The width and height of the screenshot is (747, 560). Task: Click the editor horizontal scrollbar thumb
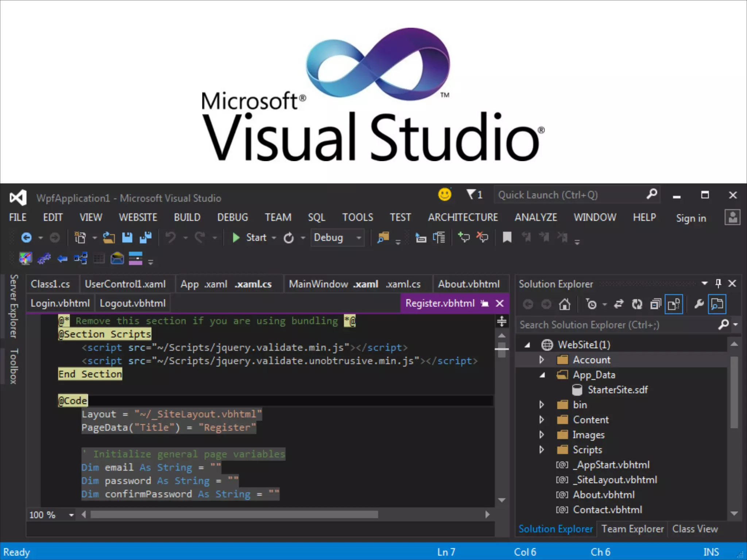(233, 515)
